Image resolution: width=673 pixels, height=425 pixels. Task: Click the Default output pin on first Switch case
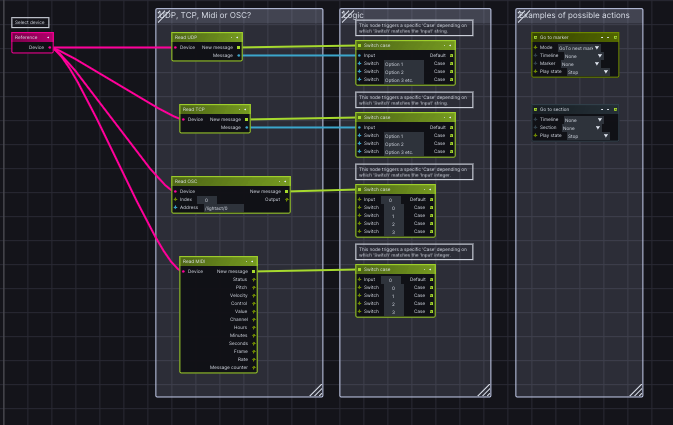pos(452,56)
